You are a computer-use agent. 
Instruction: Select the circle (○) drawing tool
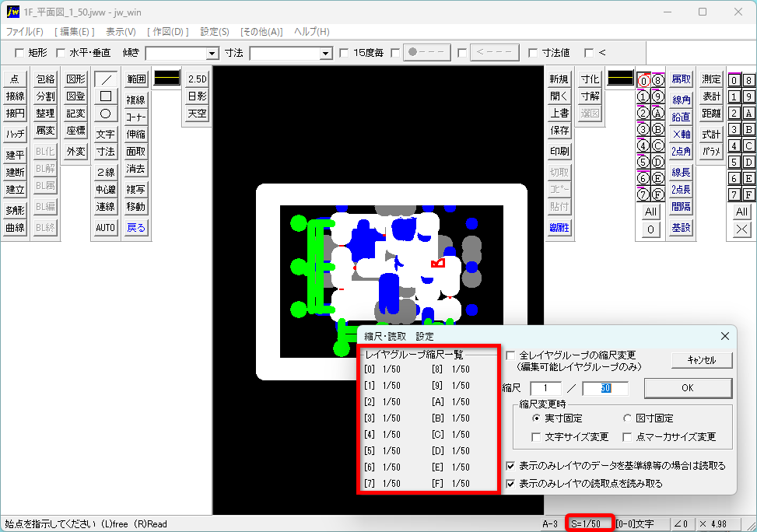(106, 114)
